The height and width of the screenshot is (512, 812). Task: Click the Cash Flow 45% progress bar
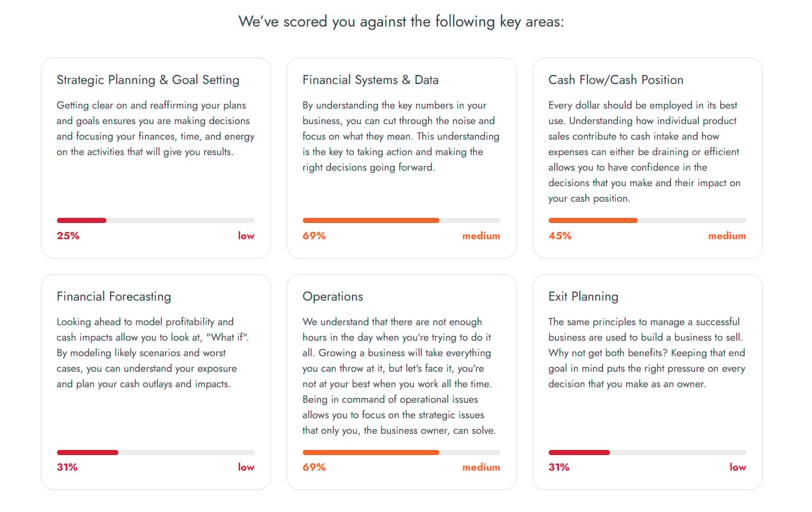point(648,220)
